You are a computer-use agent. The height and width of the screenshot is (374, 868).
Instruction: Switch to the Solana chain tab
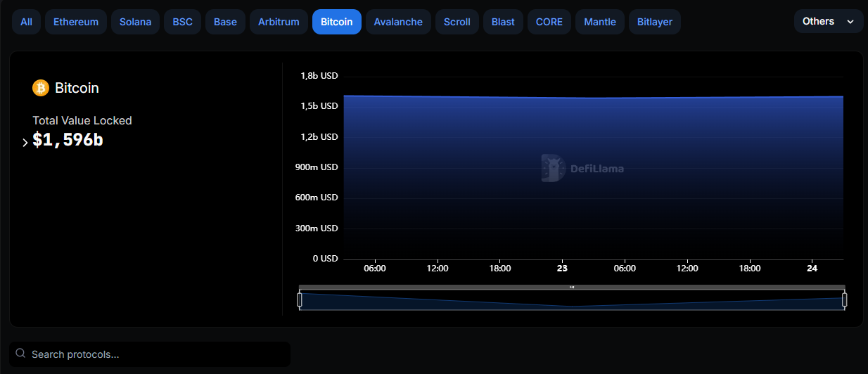tap(135, 22)
